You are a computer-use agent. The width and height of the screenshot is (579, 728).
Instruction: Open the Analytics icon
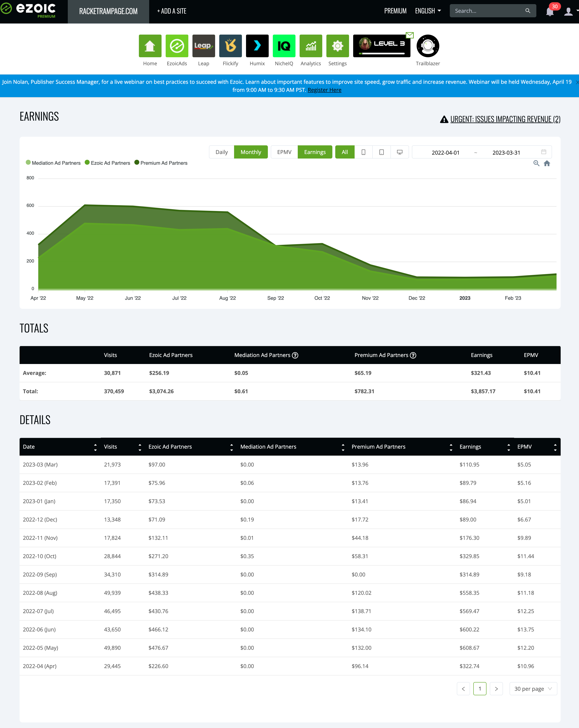pos(311,46)
